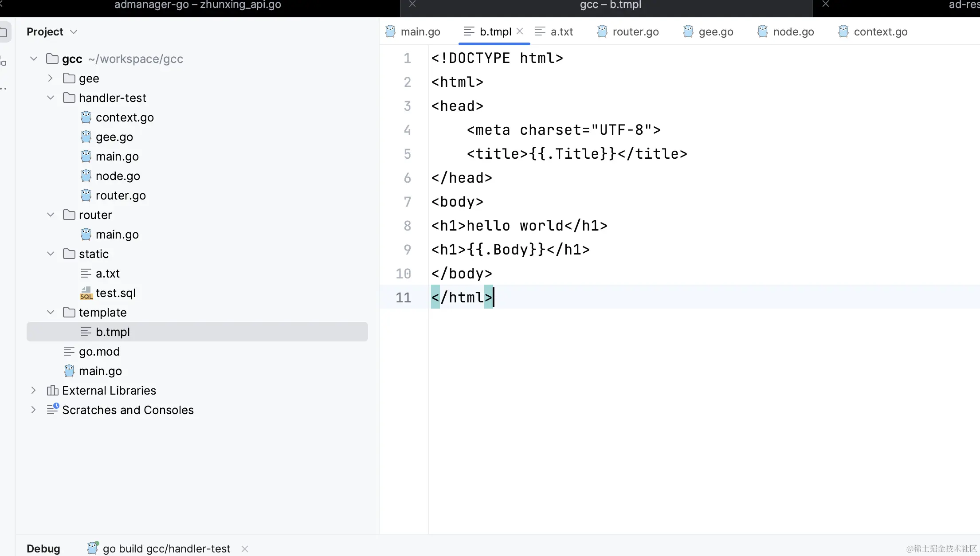This screenshot has width=980, height=556.
Task: Open the Debug tool window label
Action: coord(43,548)
